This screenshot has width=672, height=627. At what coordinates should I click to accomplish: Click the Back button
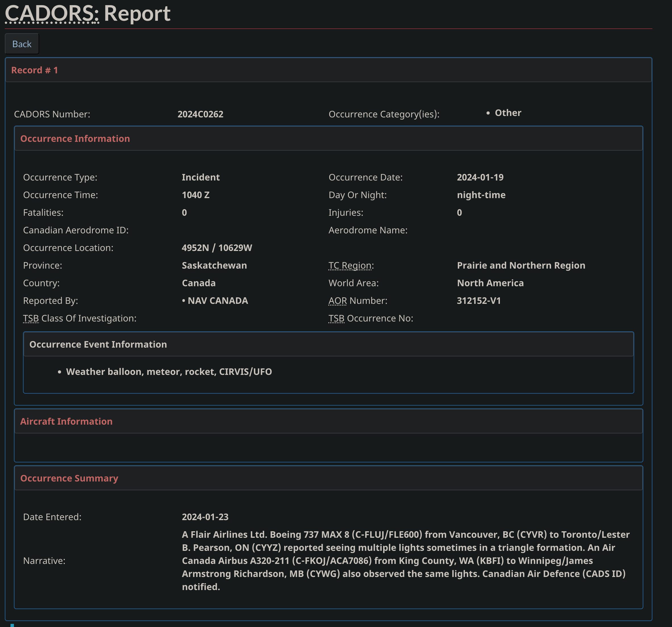pos(22,44)
